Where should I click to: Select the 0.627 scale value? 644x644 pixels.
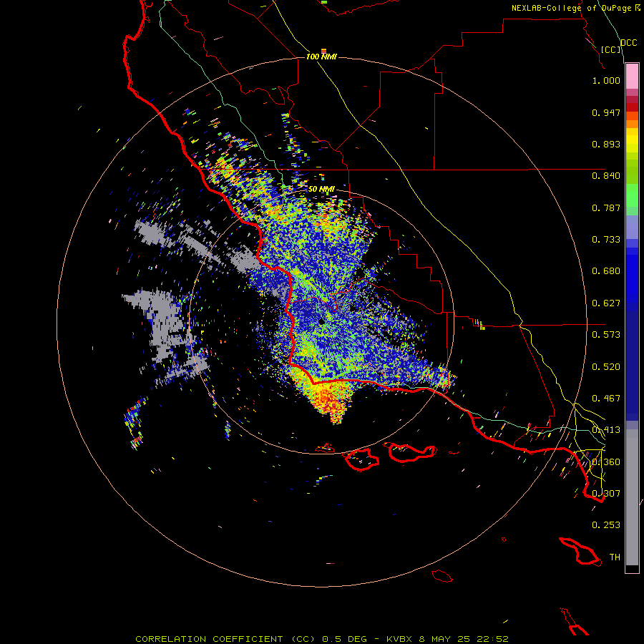(x=606, y=303)
